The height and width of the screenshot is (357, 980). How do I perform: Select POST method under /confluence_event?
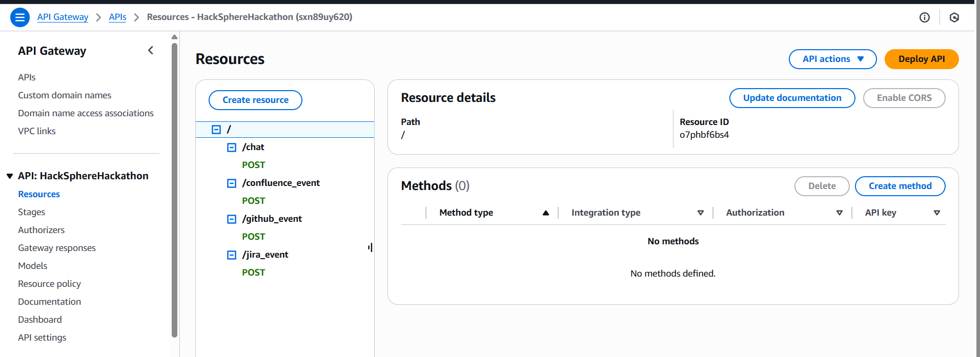tap(253, 201)
